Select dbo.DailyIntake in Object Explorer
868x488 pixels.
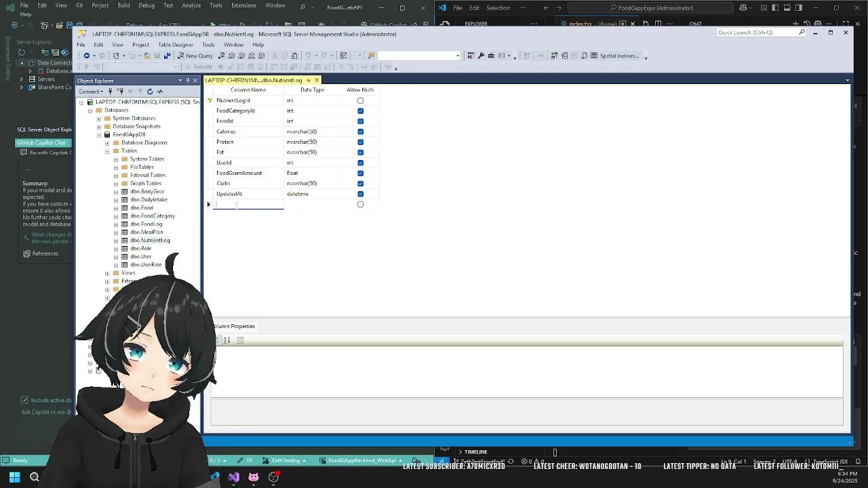(149, 200)
